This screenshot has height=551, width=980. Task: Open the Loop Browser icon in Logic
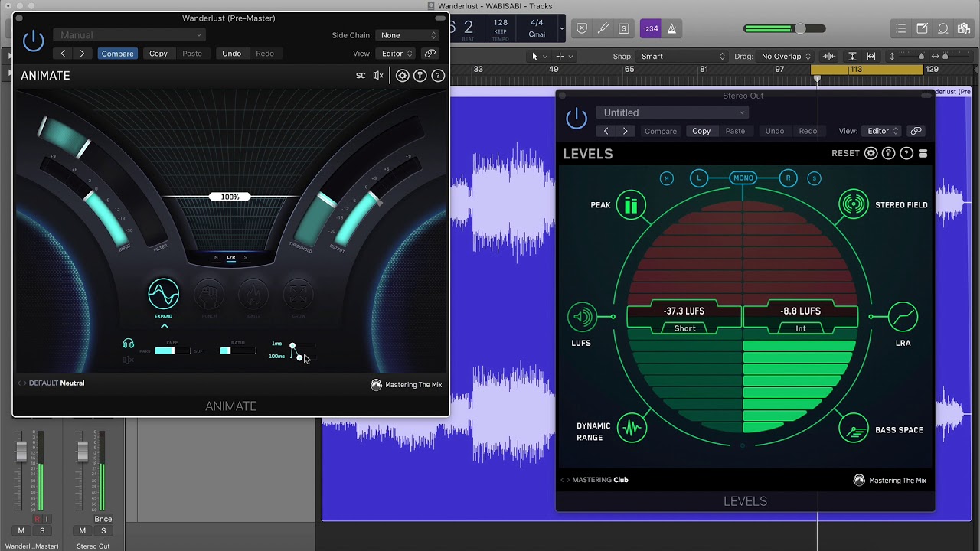tap(943, 28)
